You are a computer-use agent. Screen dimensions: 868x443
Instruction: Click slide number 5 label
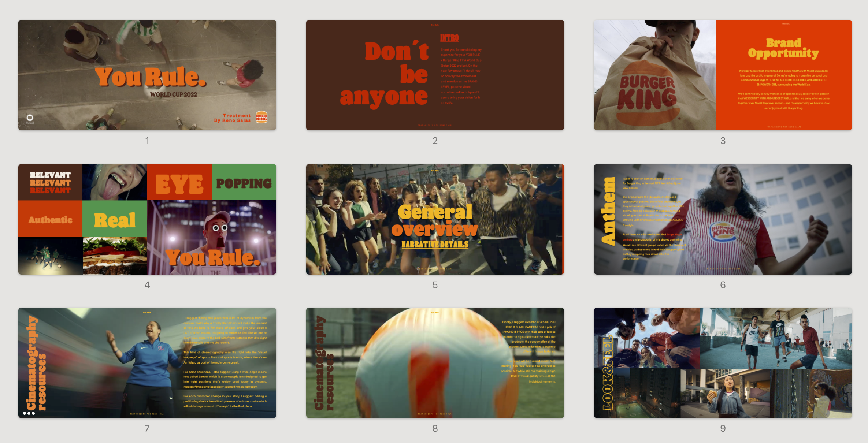coord(435,285)
